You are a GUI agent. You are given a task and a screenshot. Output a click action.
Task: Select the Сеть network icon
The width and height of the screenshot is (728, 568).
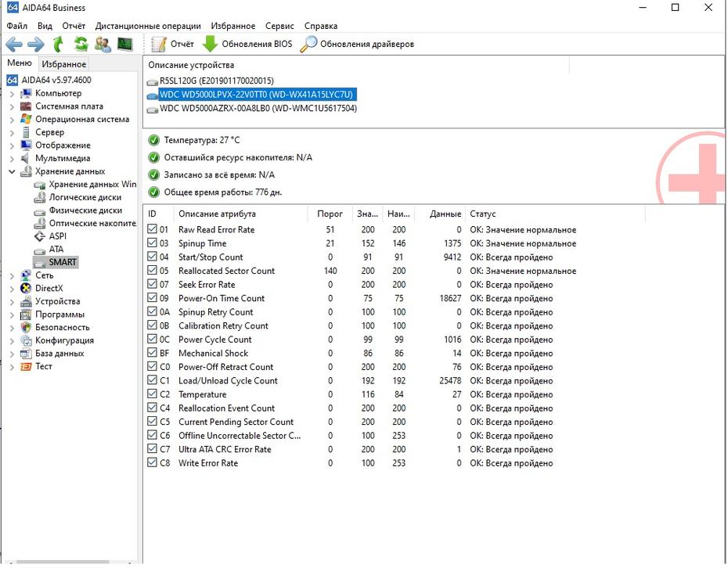pos(26,275)
